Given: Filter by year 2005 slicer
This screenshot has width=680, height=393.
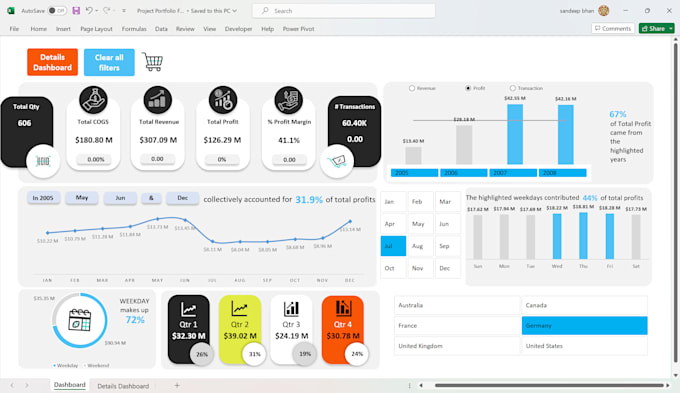Looking at the screenshot, I should pyautogui.click(x=414, y=173).
